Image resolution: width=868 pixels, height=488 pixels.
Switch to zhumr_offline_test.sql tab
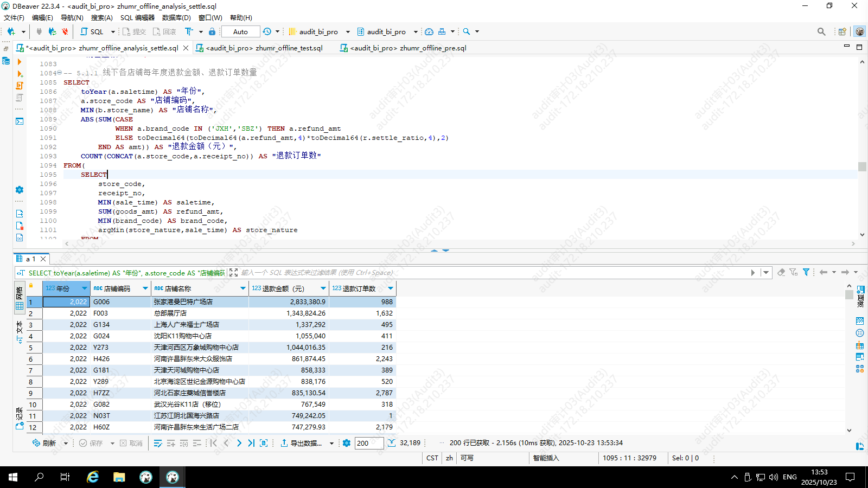coord(264,48)
